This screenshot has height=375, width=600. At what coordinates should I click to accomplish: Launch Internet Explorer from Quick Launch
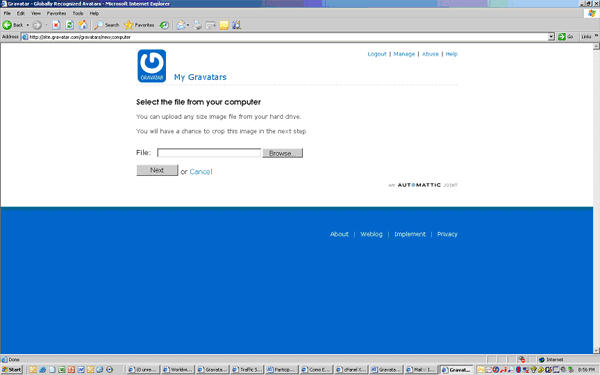tap(42, 370)
